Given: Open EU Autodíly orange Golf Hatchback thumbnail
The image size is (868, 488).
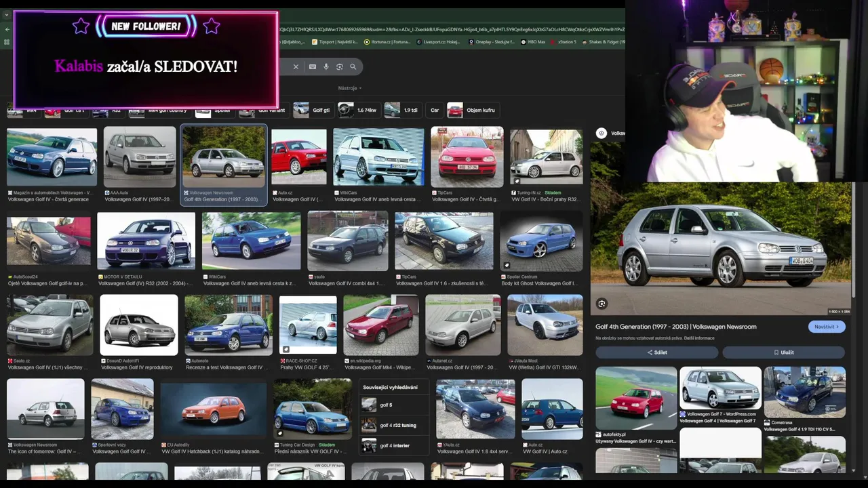Looking at the screenshot, I should [214, 409].
